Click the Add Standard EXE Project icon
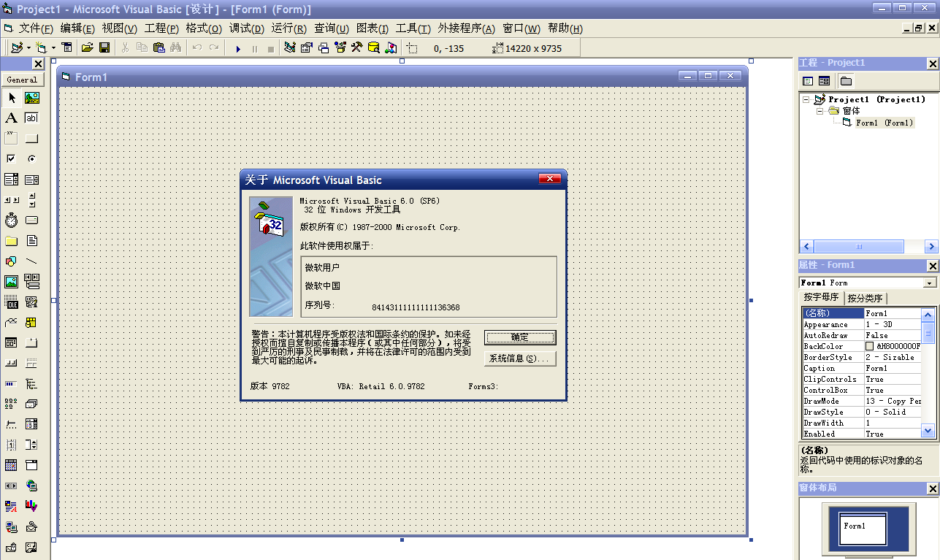 tap(17, 48)
